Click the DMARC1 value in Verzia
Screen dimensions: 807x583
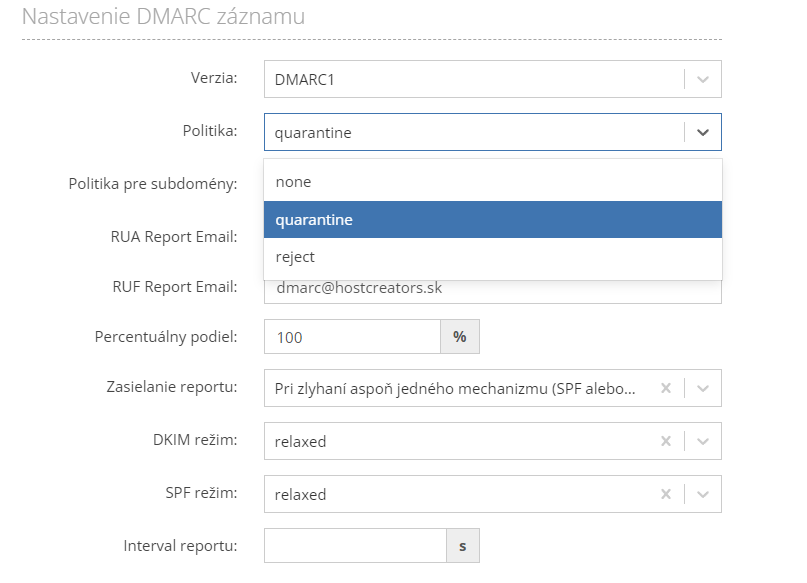pos(304,79)
